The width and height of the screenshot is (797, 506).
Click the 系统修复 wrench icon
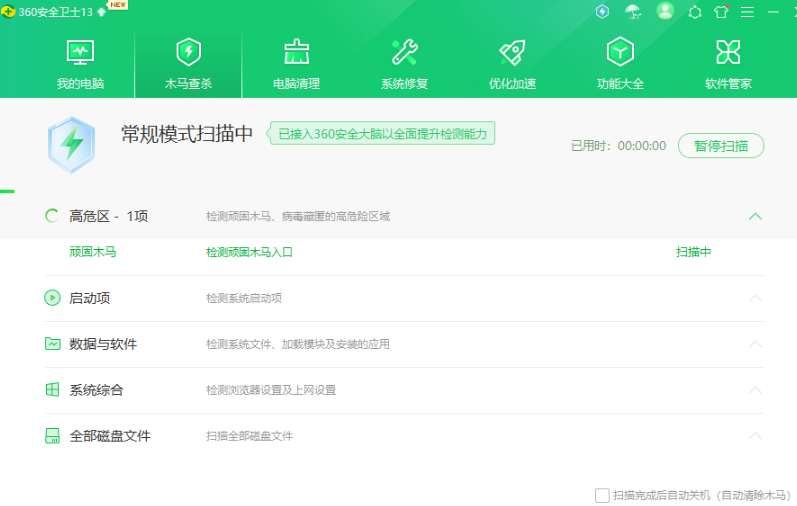[404, 52]
